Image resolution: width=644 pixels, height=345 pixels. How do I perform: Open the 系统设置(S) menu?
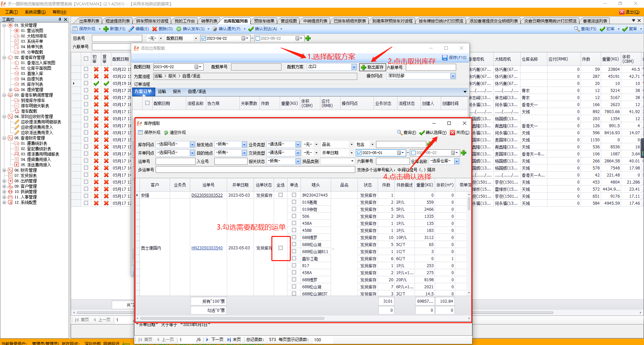click(35, 12)
